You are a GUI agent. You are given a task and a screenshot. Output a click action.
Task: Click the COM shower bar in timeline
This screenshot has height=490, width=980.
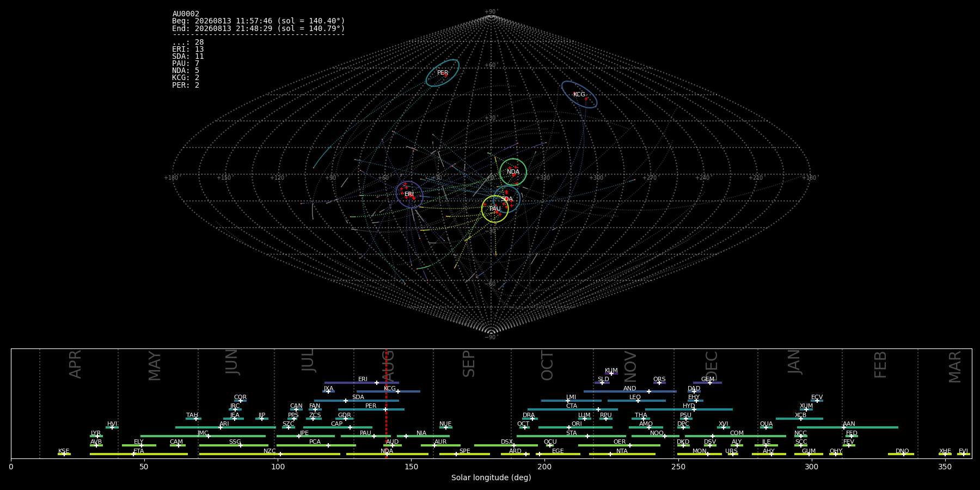pyautogui.click(x=735, y=436)
